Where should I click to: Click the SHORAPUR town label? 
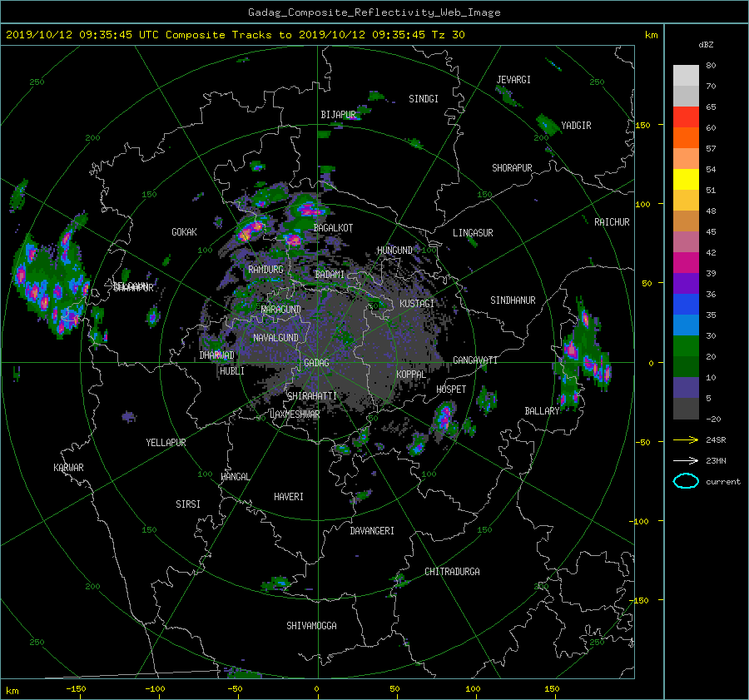(512, 168)
